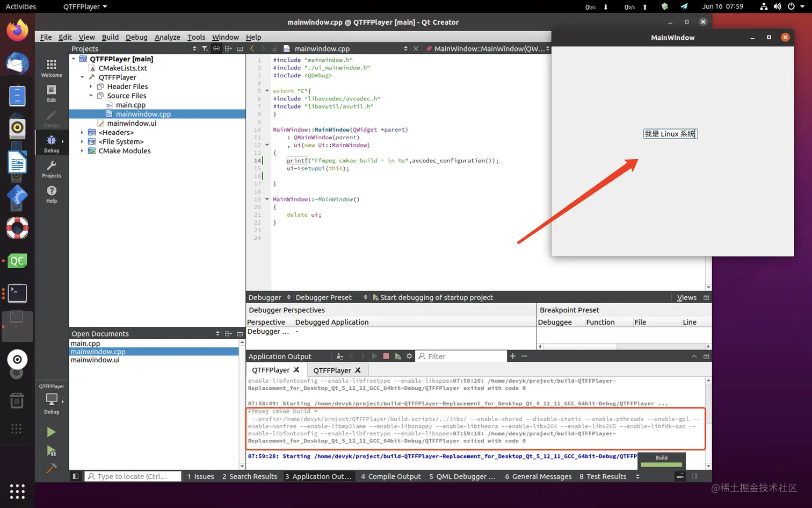The image size is (812, 508).
Task: Open Application Output settings gear
Action: point(409,356)
